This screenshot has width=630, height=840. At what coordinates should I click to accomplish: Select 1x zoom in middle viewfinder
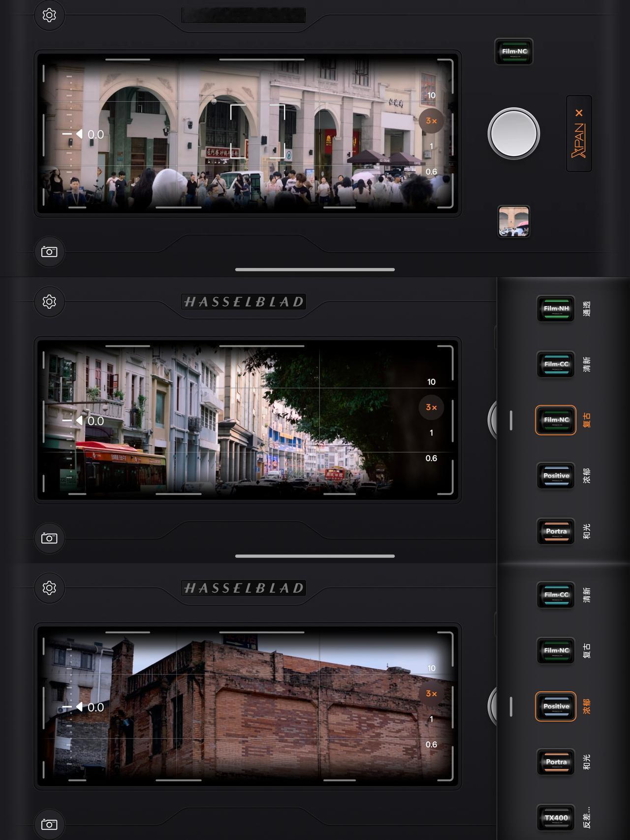431,433
